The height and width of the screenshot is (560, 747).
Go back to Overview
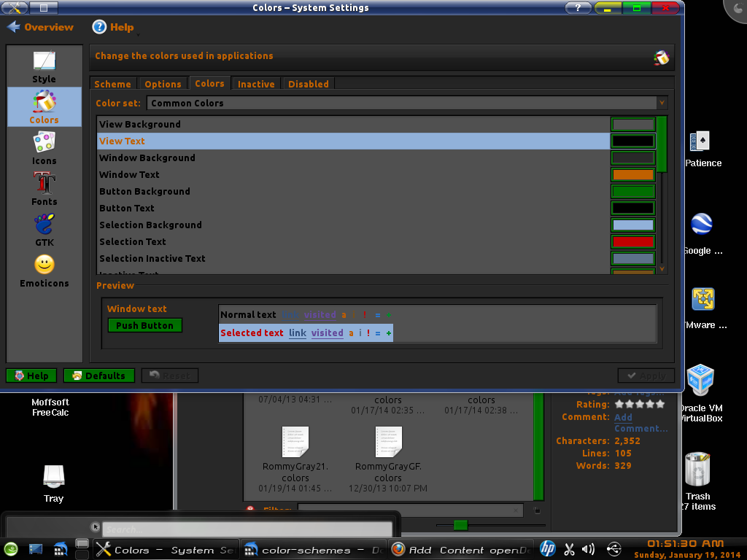(x=41, y=27)
